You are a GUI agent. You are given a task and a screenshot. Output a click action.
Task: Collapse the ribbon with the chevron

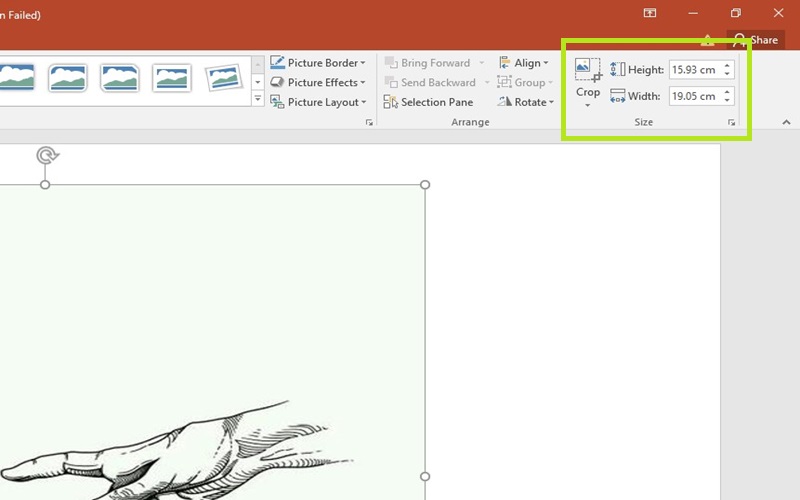(785, 122)
